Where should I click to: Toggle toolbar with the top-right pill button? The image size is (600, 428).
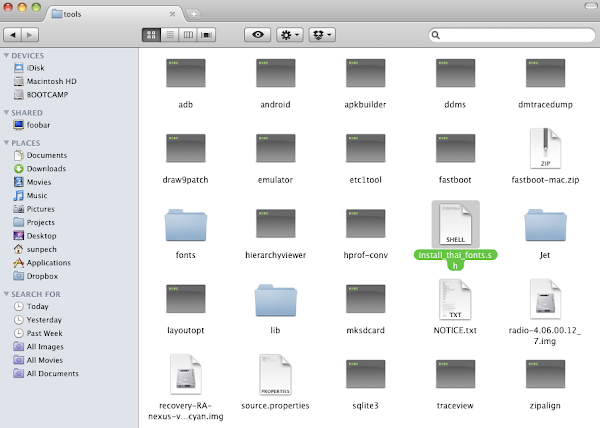591,6
